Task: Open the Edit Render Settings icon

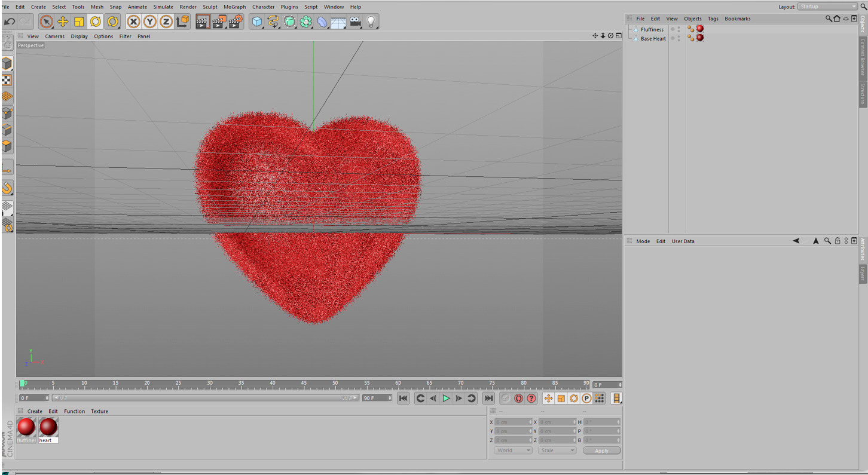Action: pos(236,22)
